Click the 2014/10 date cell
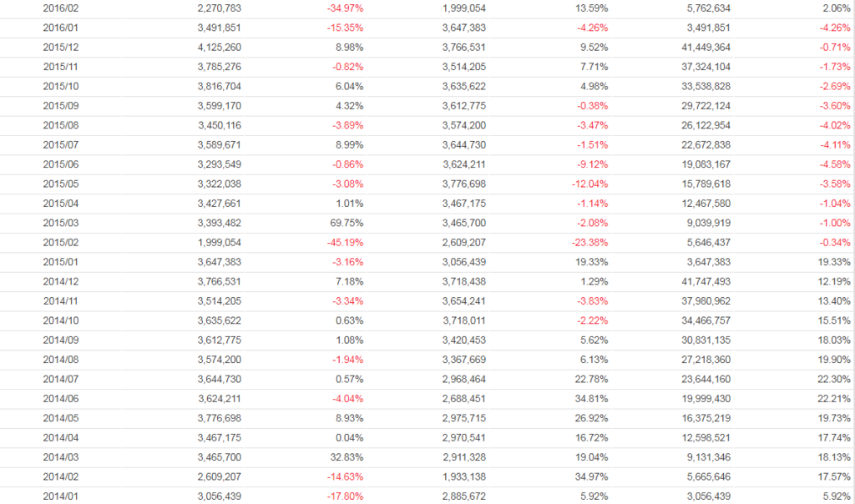Image resolution: width=855 pixels, height=504 pixels. 61,320
